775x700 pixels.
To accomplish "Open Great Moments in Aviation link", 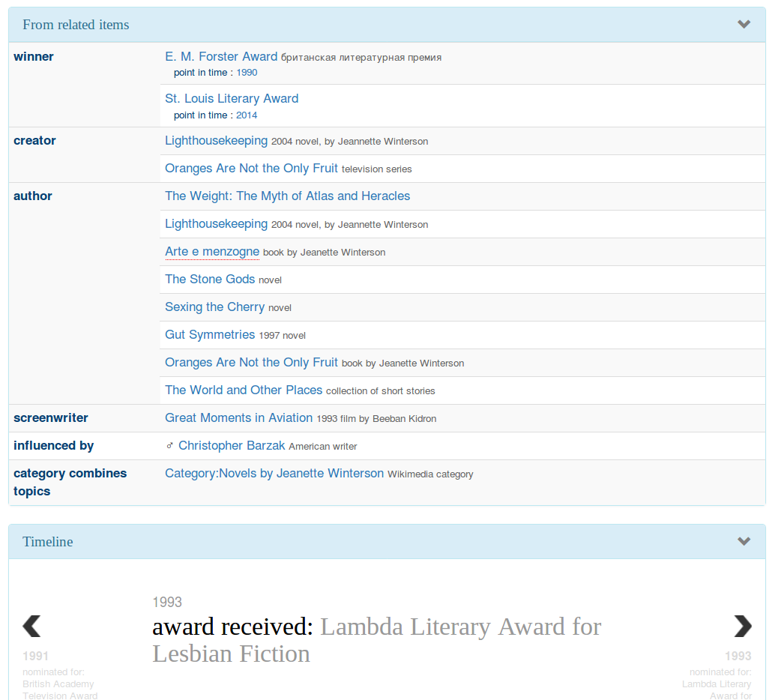I will 238,417.
